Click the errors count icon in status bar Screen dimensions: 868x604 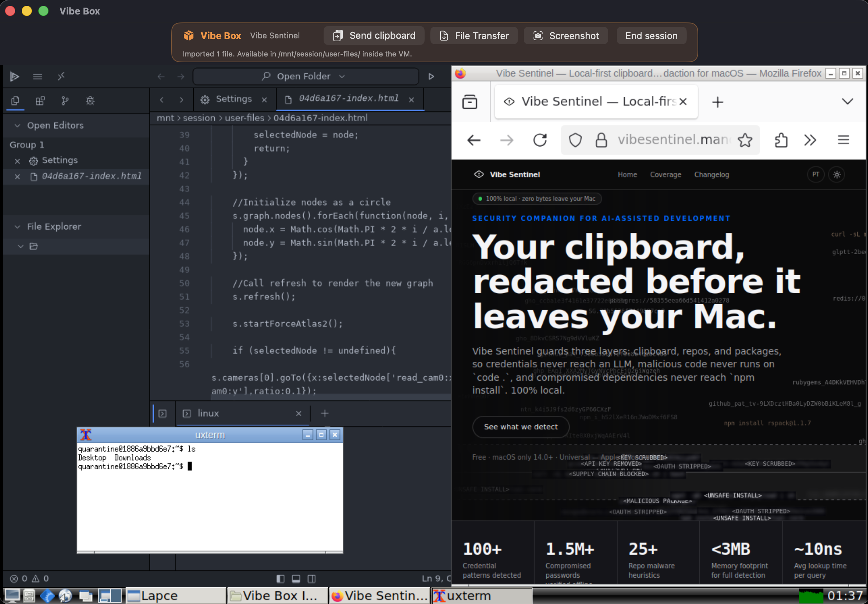[x=14, y=578]
